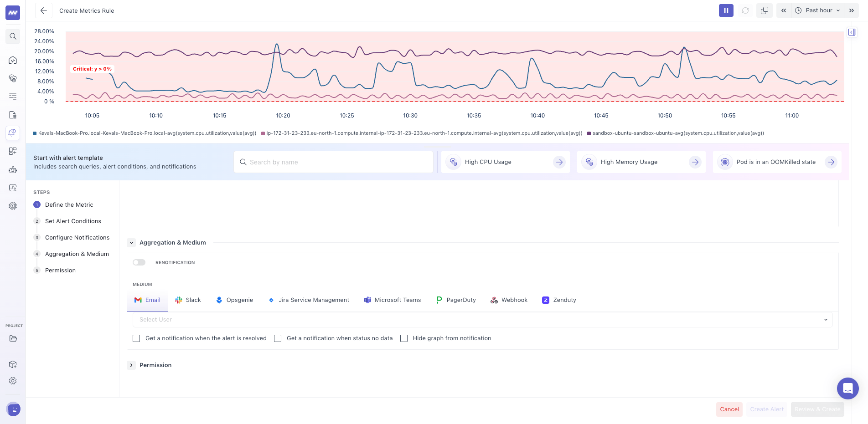Screen dimensions: 868x424
Task: Go to the Configure Notifications step
Action: (77, 238)
